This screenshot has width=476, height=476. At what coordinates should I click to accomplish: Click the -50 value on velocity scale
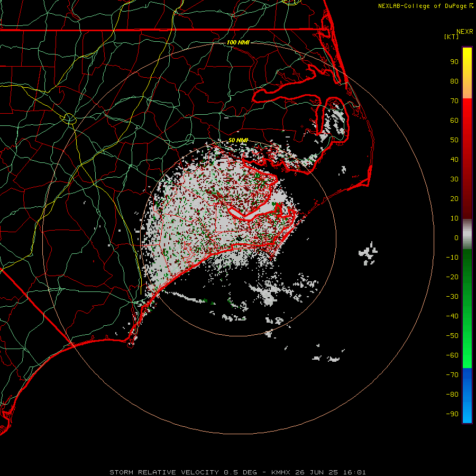coord(452,336)
